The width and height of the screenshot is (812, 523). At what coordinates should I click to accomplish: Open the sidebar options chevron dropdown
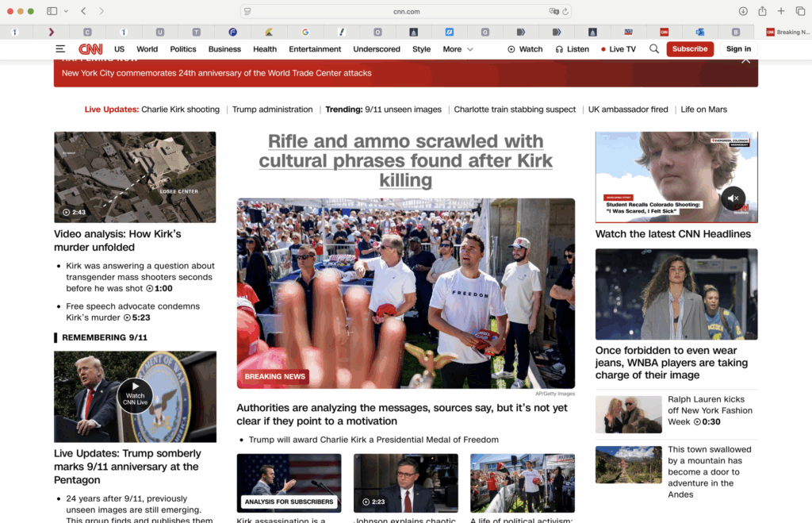[x=66, y=11]
